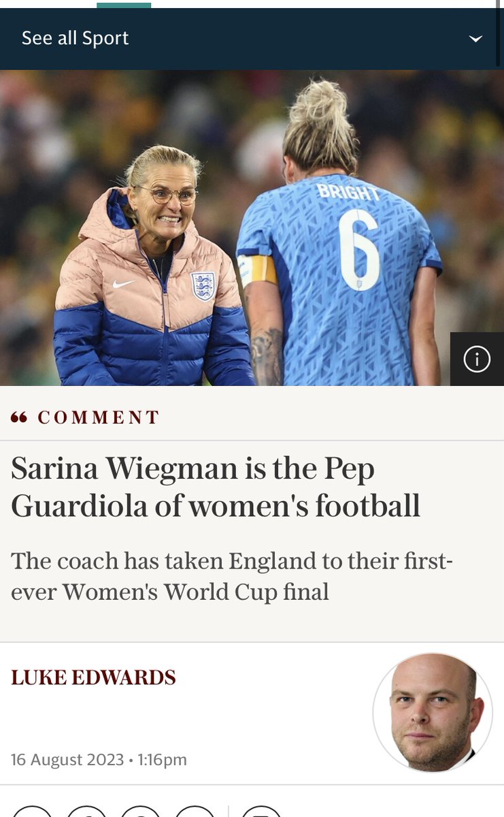Click the quotation marks Comment icon

point(19,417)
